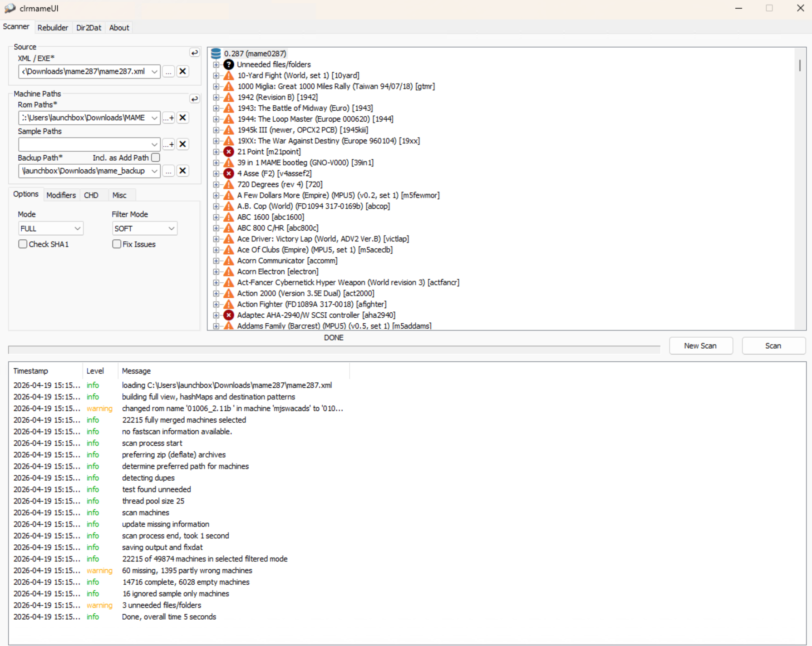Reset the Source section with arrow icon
Screen dimensions: 812x646
pyautogui.click(x=194, y=53)
